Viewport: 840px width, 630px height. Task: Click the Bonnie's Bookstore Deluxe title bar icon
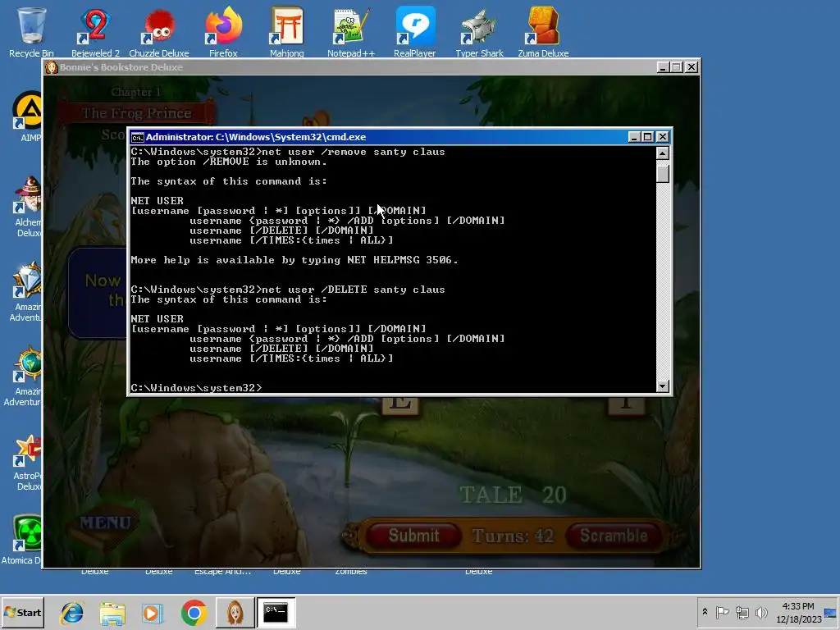tap(52, 67)
